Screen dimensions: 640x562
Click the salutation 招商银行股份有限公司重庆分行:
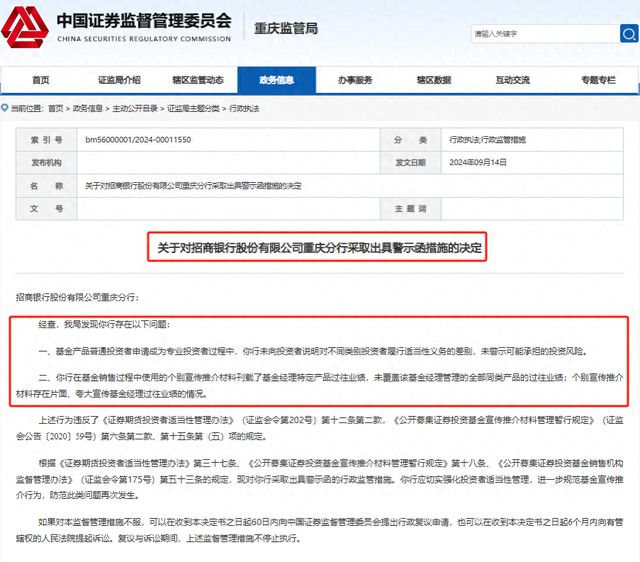pyautogui.click(x=77, y=297)
